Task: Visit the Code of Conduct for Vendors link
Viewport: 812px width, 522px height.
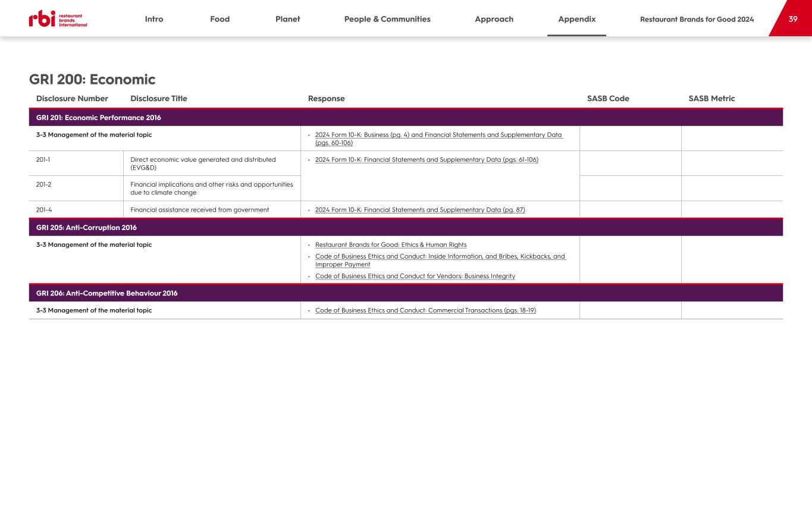Action: (x=415, y=276)
